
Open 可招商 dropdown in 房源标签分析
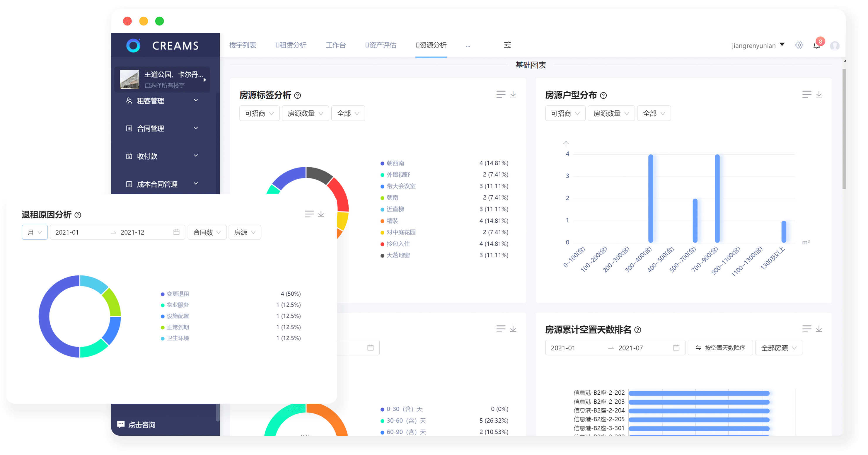click(x=259, y=114)
